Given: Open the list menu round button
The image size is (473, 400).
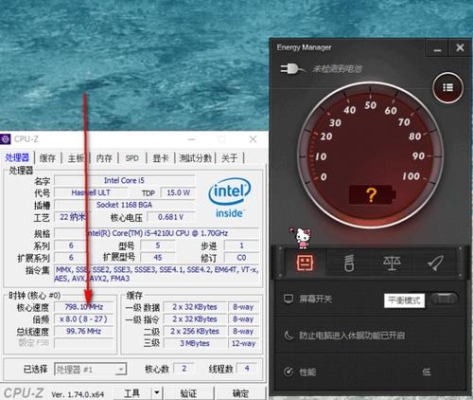Looking at the screenshot, I should 448,88.
